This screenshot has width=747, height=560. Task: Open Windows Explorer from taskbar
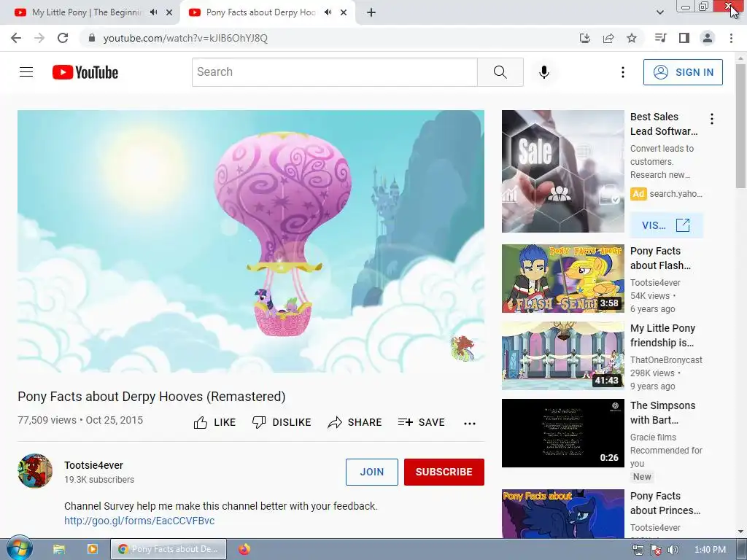(59, 550)
